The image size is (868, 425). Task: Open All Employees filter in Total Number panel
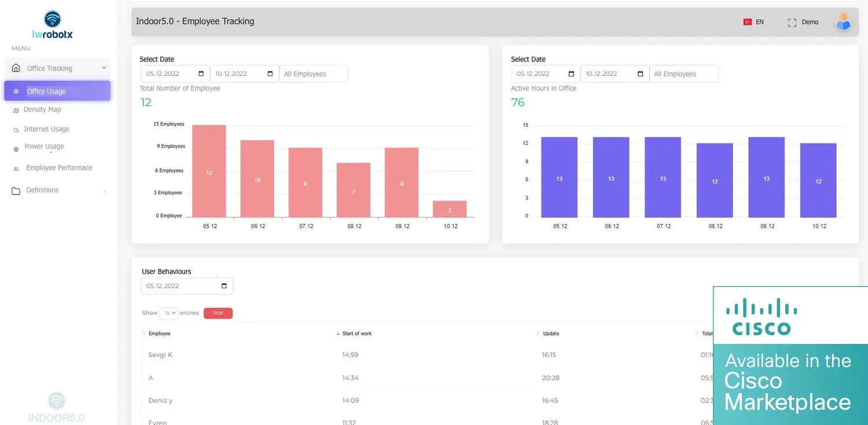click(313, 74)
